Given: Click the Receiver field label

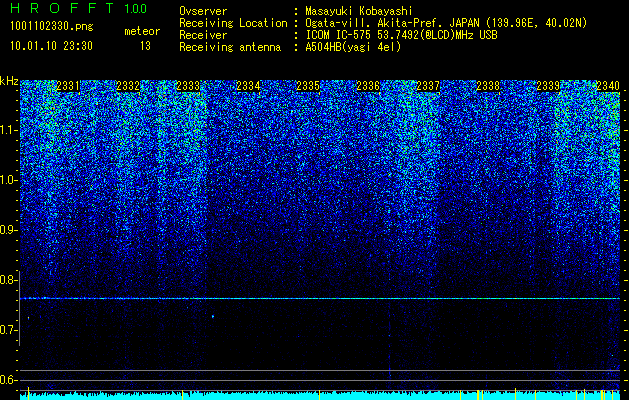Looking at the screenshot, I should 203,35.
